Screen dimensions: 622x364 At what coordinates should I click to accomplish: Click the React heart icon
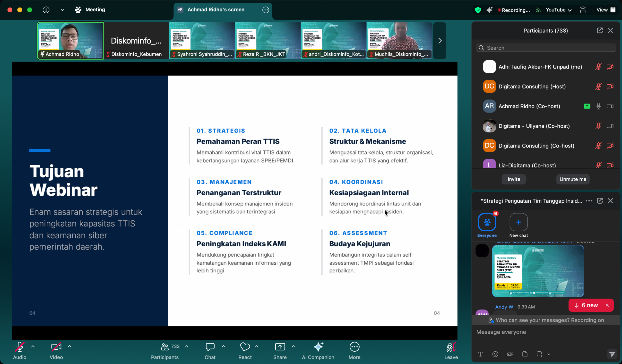tap(245, 347)
